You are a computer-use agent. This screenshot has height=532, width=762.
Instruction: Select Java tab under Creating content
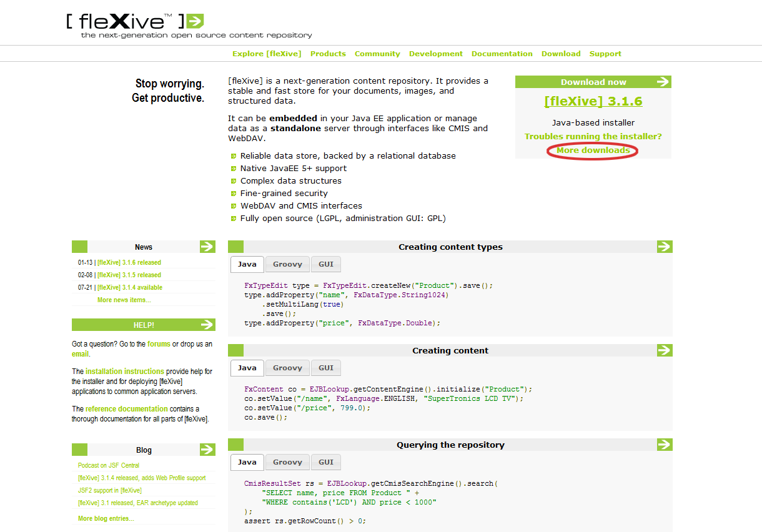tap(247, 368)
